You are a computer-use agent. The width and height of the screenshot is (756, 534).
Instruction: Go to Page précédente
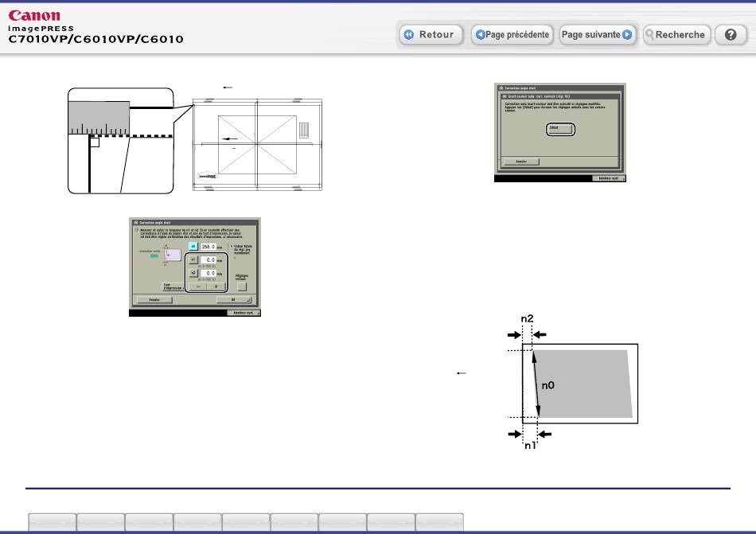tap(512, 35)
